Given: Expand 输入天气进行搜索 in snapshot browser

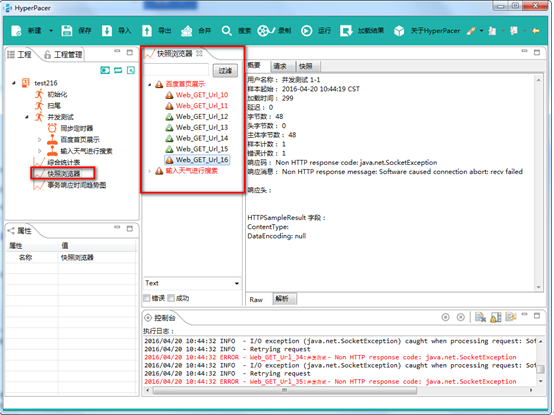Looking at the screenshot, I should coord(150,171).
